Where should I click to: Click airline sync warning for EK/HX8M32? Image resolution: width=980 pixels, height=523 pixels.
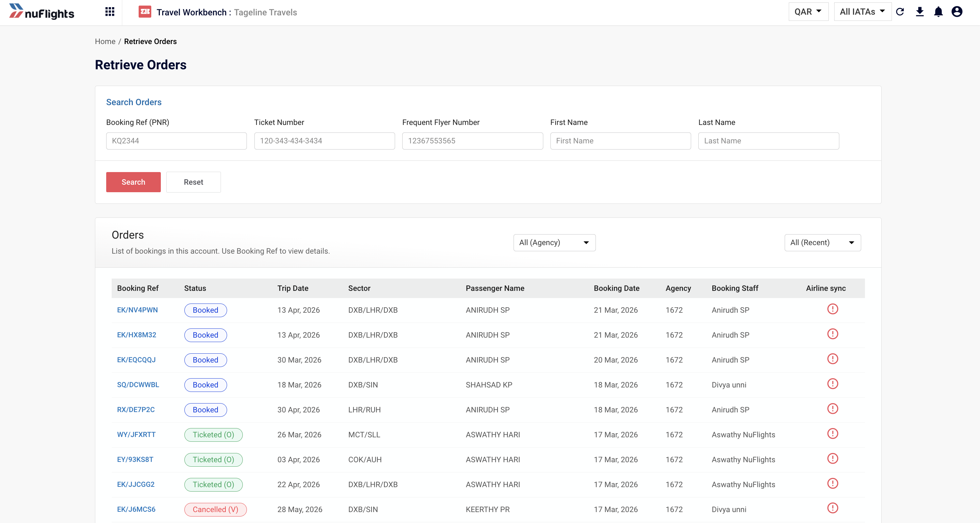(832, 334)
